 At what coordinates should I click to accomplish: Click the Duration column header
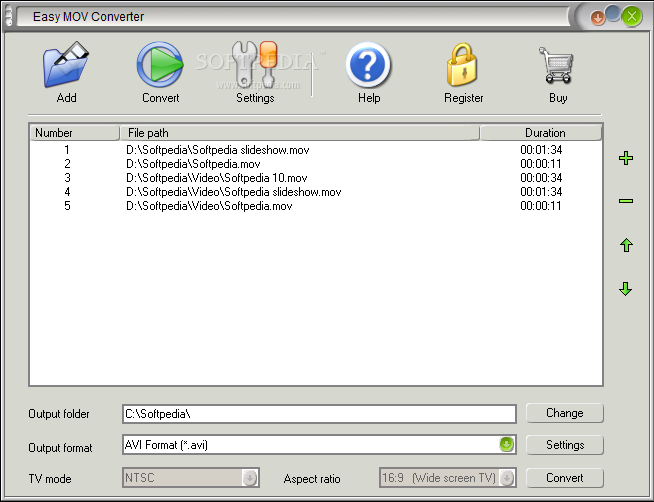point(541,133)
